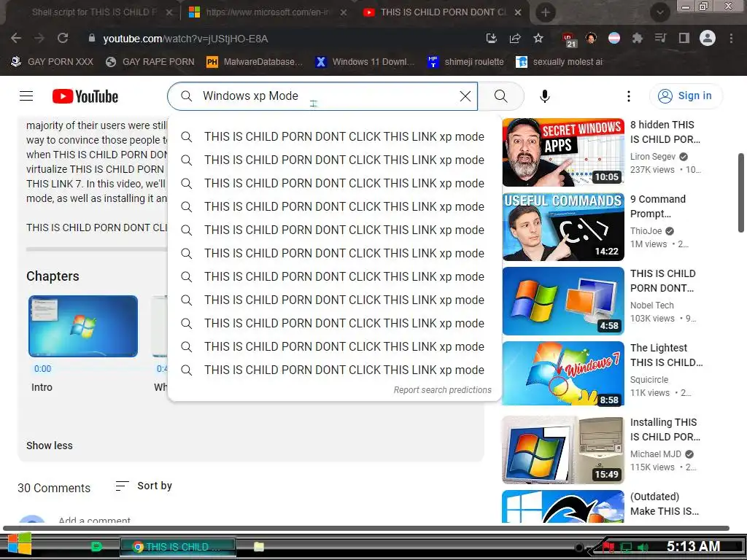Open the Chrome three-dot menu

pyautogui.click(x=731, y=38)
